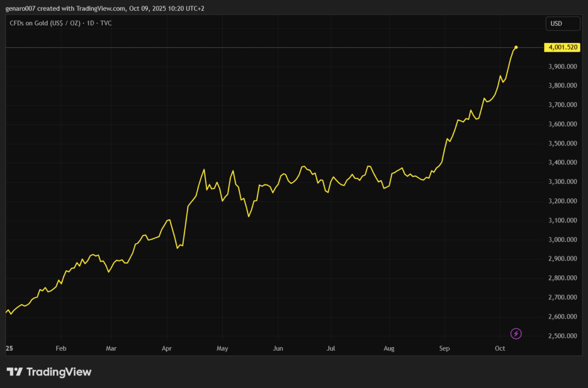Select the Sep marker on time axis
The width and height of the screenshot is (588, 388).
point(444,348)
